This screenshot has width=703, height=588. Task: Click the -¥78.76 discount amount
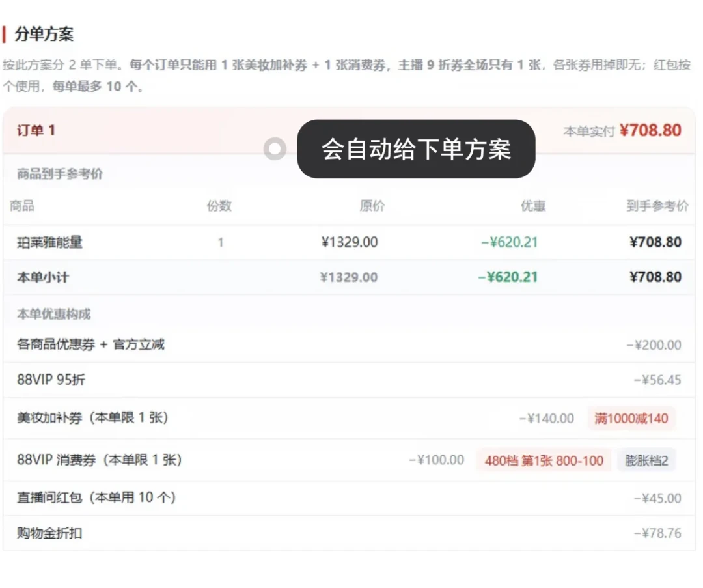(x=657, y=533)
